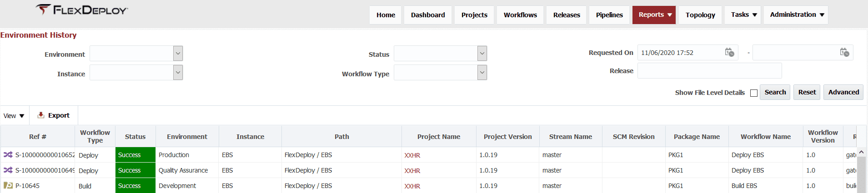Sort by the Instance column header

(x=250, y=137)
